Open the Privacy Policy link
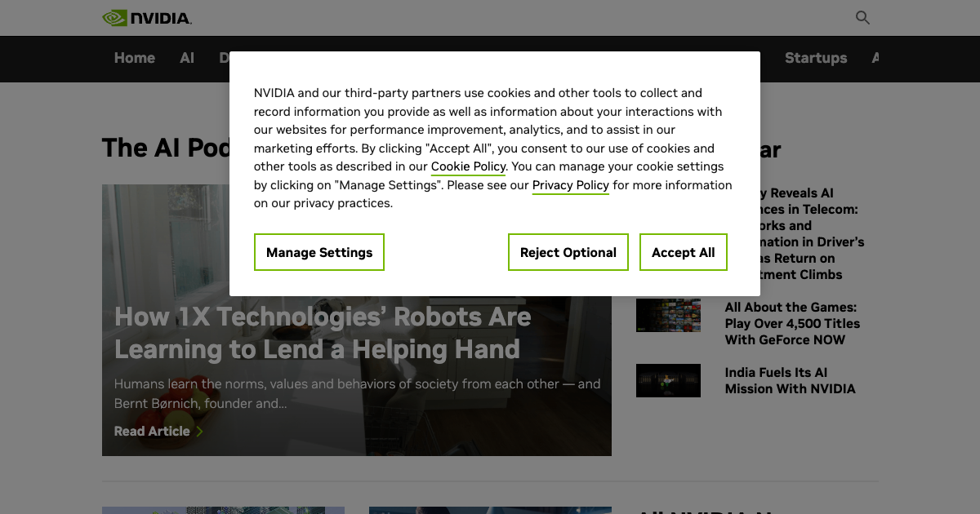 pos(570,185)
